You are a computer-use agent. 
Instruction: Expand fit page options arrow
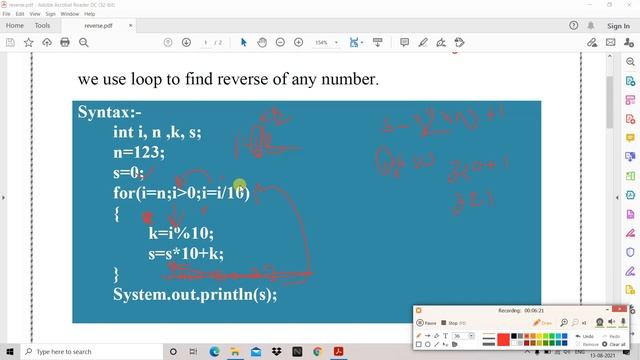(x=362, y=42)
